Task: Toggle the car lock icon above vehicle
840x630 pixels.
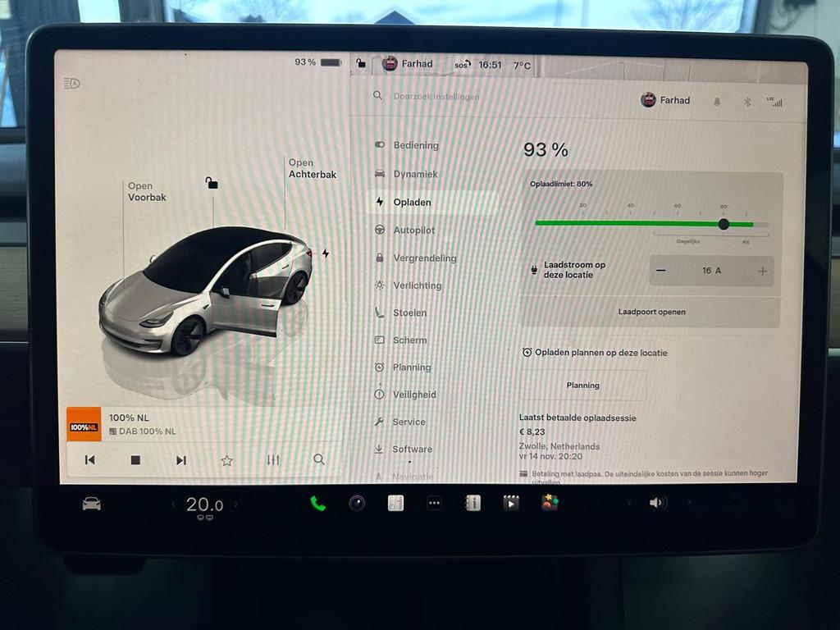Action: [212, 183]
